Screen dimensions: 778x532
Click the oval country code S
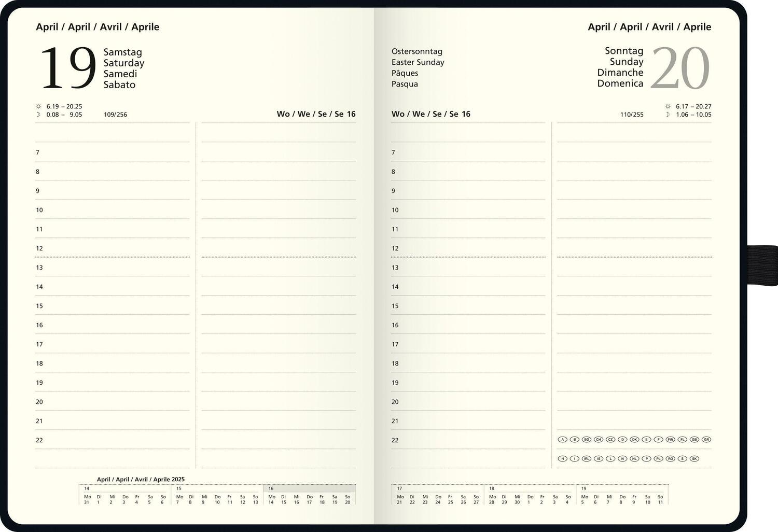[683, 459]
